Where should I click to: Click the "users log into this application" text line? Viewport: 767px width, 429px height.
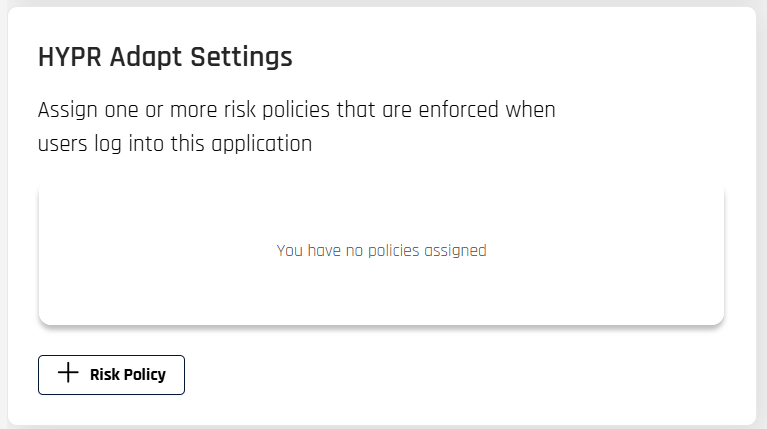[x=175, y=143]
